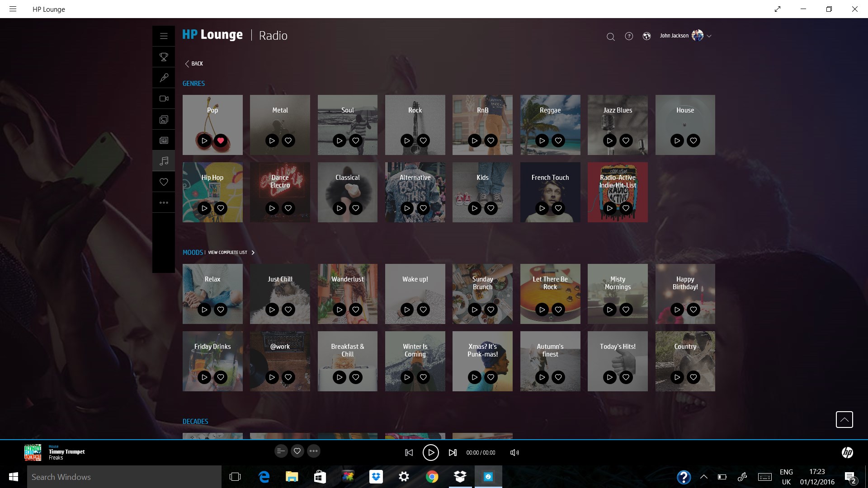Favorite the Rock genre
The width and height of the screenshot is (868, 488).
(423, 141)
